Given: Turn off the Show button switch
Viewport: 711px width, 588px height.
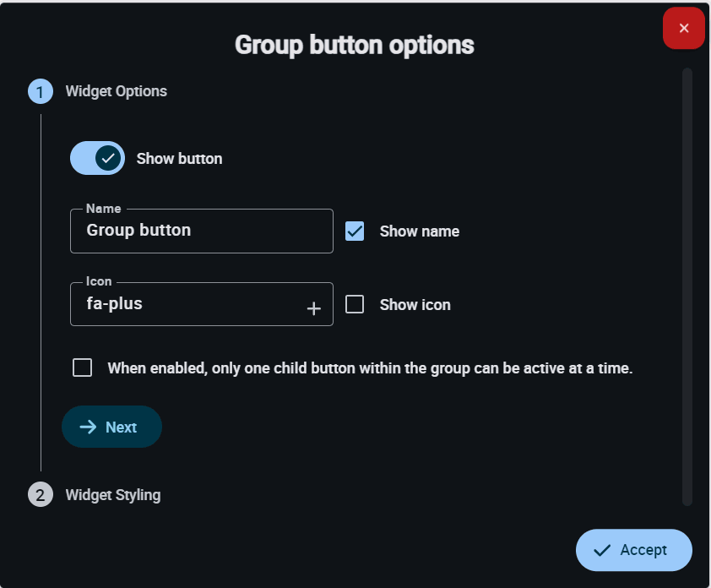Looking at the screenshot, I should pyautogui.click(x=97, y=158).
